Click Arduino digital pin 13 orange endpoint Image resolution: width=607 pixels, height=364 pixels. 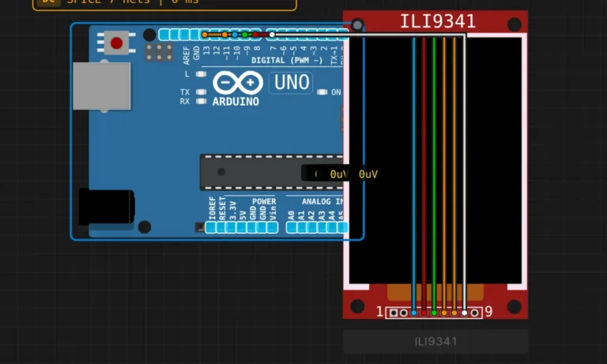(x=205, y=35)
